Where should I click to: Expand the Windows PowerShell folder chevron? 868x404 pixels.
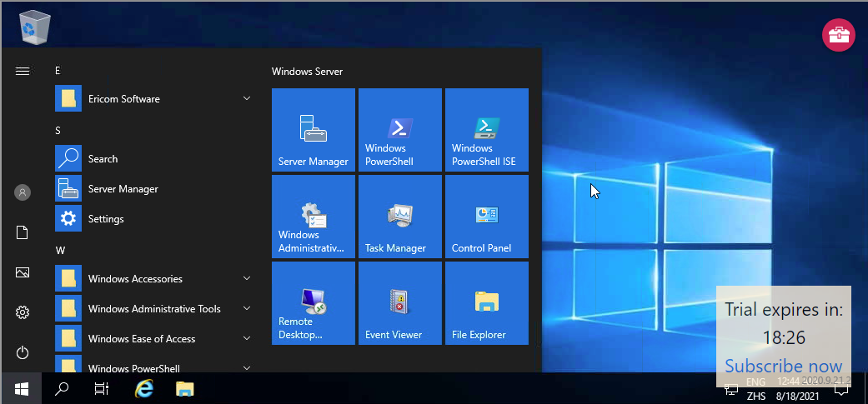coord(247,367)
